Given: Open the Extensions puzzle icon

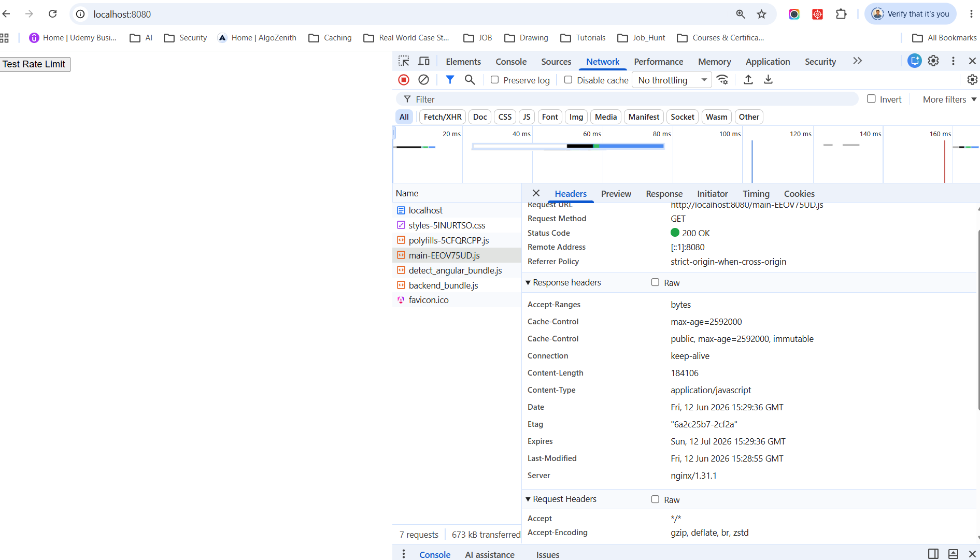Looking at the screenshot, I should coord(841,14).
